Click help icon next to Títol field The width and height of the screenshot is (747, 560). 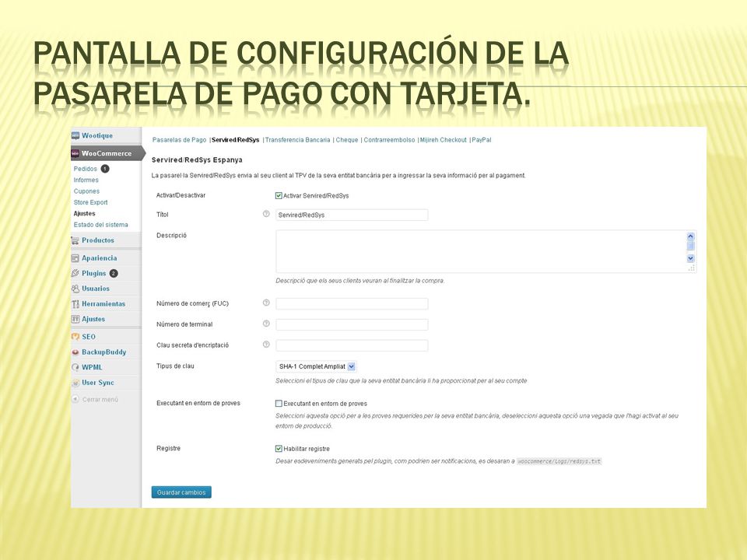[266, 214]
